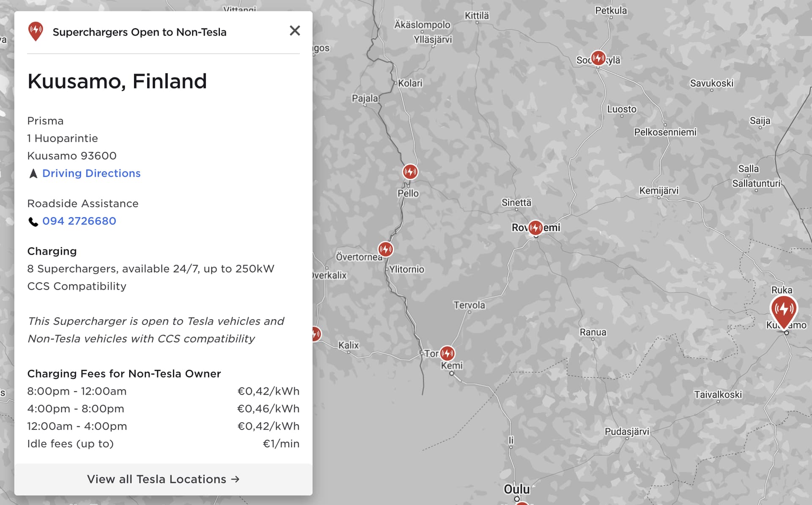This screenshot has width=812, height=505.
Task: Click the Salla label on map
Action: (x=749, y=169)
